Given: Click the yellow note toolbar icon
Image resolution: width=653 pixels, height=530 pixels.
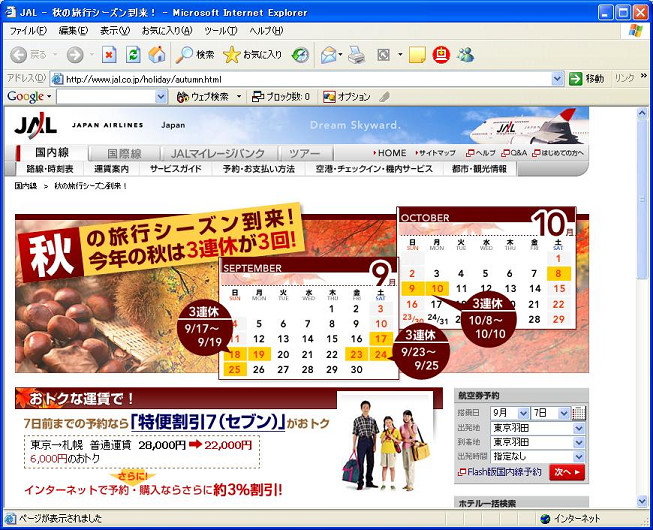Looking at the screenshot, I should [417, 55].
